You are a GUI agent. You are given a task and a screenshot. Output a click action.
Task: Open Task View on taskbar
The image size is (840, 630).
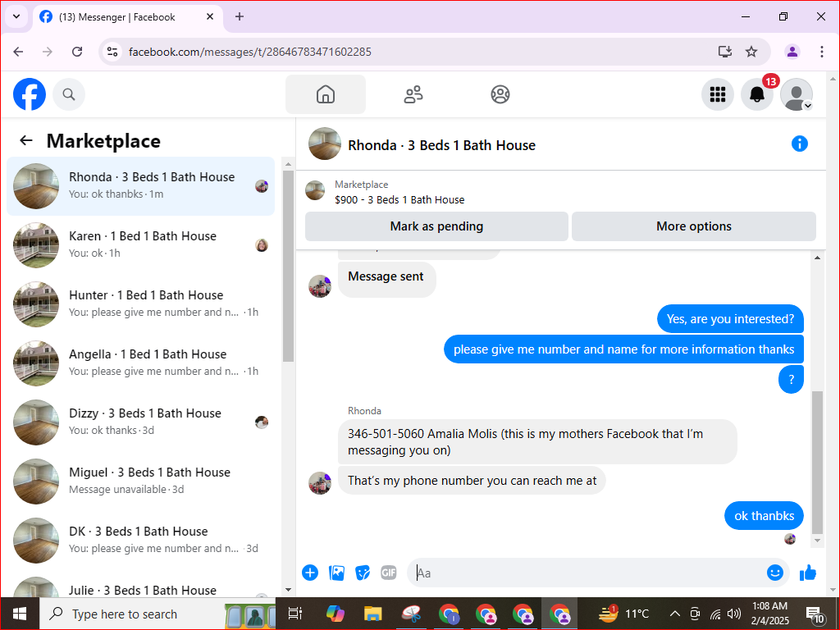(x=295, y=614)
